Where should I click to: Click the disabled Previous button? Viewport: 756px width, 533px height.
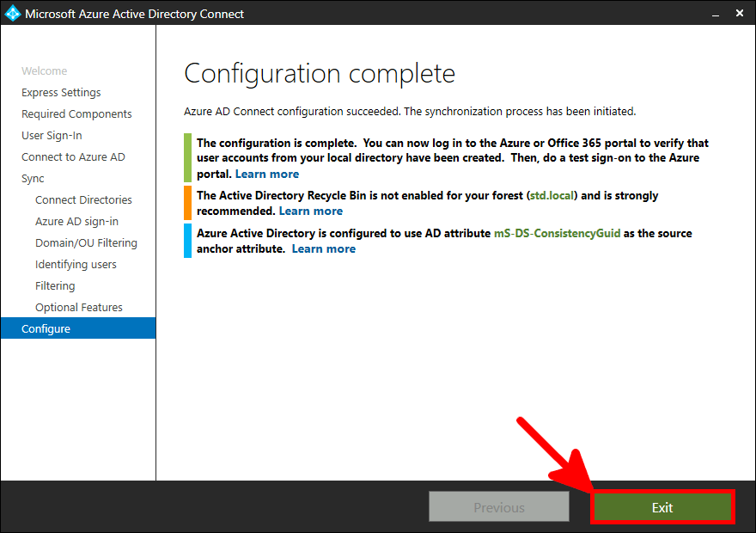coord(498,506)
